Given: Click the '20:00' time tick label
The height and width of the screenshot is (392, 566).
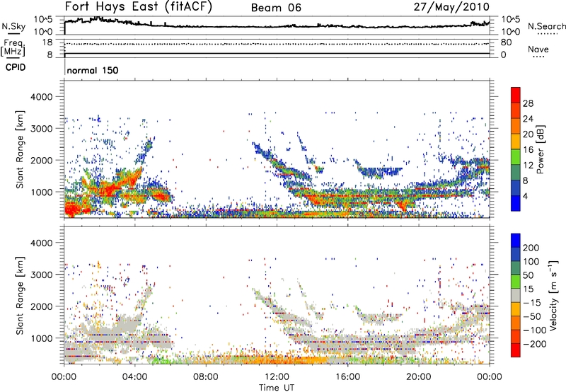Looking at the screenshot, I should tap(418, 377).
